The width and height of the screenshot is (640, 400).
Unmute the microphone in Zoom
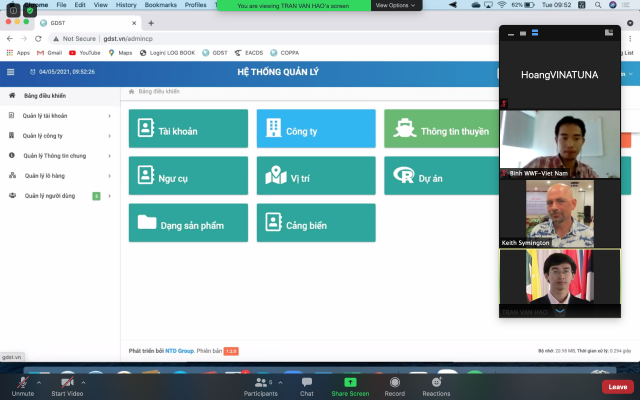pyautogui.click(x=22, y=382)
